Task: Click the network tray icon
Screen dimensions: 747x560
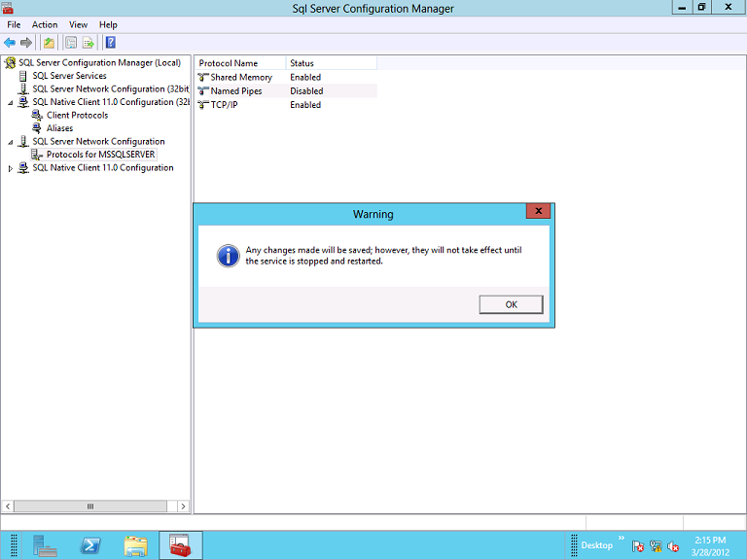Action: click(x=656, y=546)
